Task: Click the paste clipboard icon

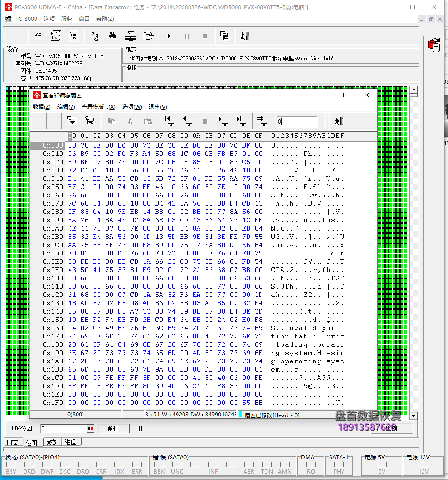Action: [x=148, y=121]
